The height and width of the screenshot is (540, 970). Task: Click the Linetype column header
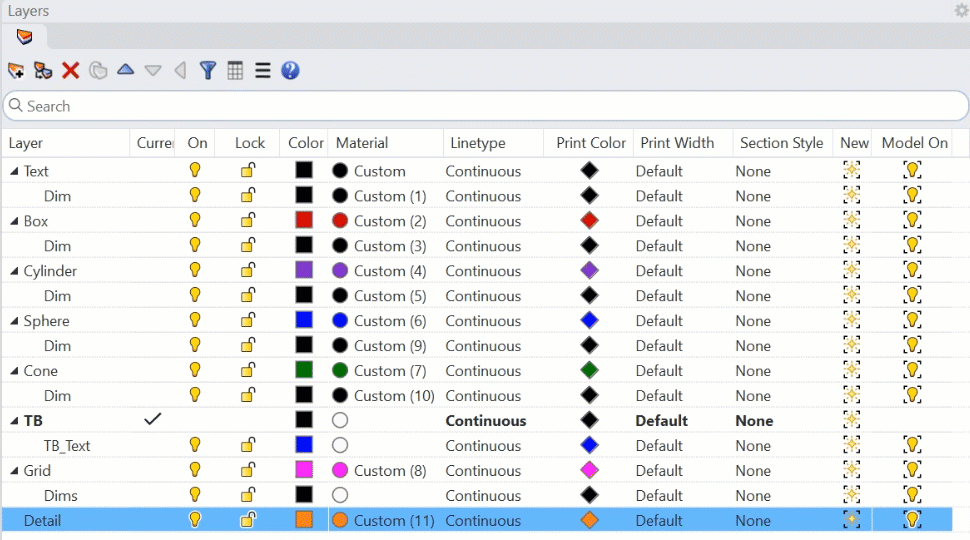point(478,143)
